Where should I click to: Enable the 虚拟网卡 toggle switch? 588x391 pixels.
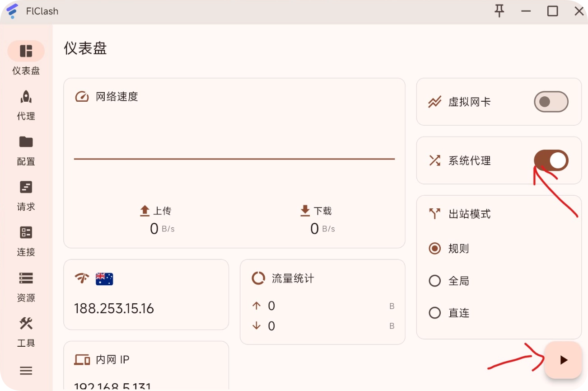point(551,102)
